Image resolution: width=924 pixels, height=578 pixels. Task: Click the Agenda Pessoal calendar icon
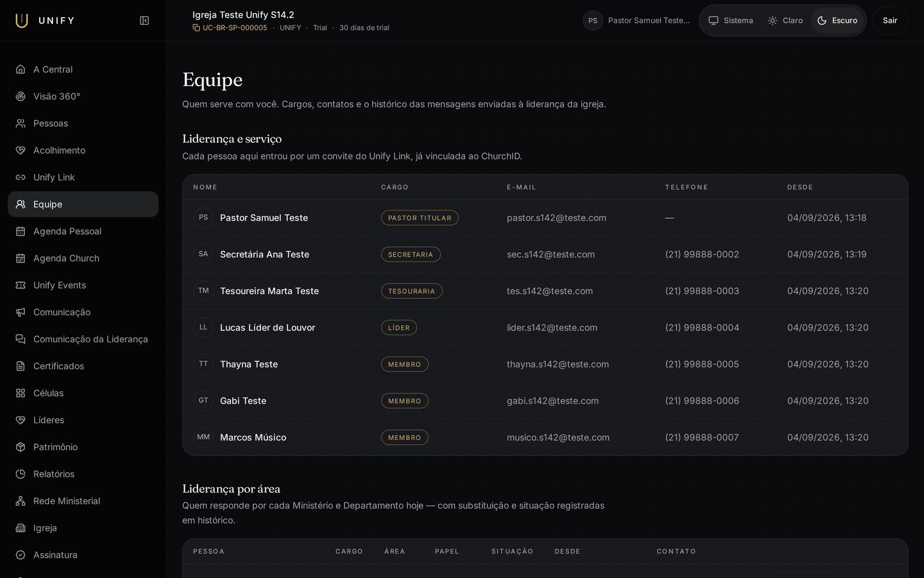pyautogui.click(x=21, y=231)
